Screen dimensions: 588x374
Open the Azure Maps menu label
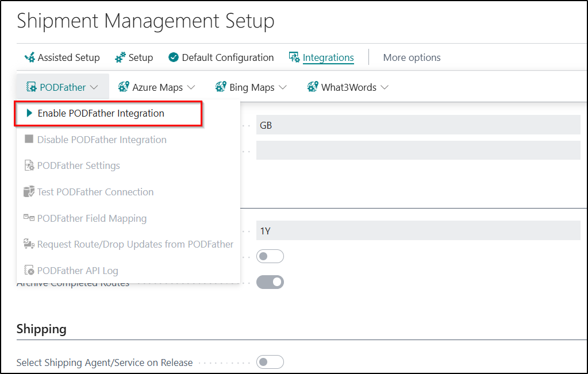pyautogui.click(x=157, y=87)
